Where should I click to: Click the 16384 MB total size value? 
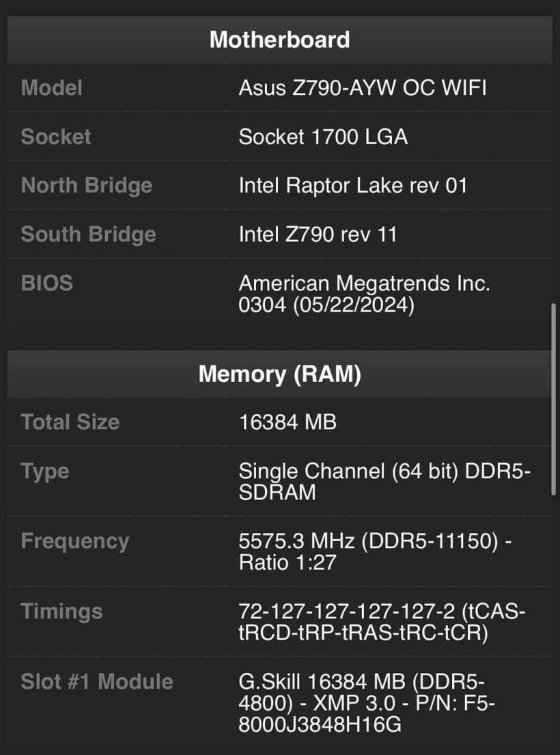(288, 422)
